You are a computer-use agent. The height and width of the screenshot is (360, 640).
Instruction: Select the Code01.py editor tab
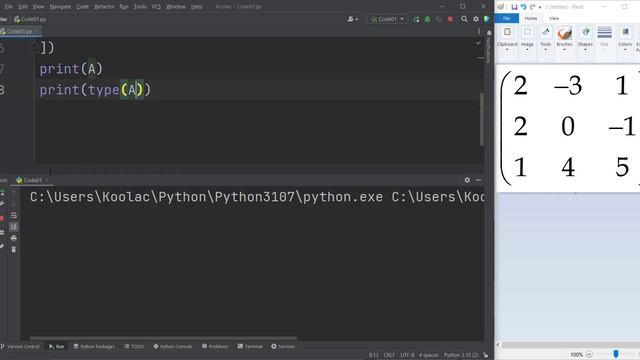pyautogui.click(x=19, y=31)
